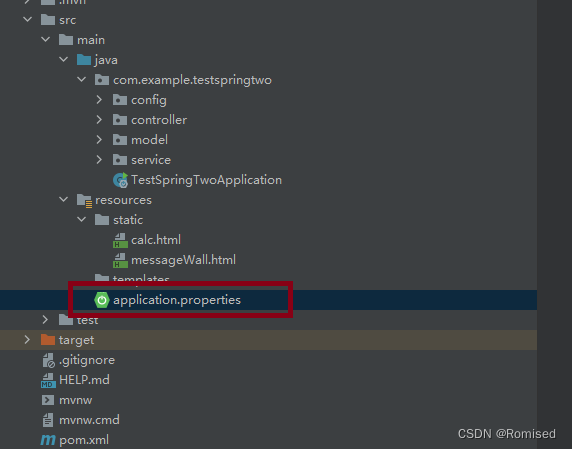The height and width of the screenshot is (449, 572).
Task: Expand the config package chevron
Action: click(99, 100)
